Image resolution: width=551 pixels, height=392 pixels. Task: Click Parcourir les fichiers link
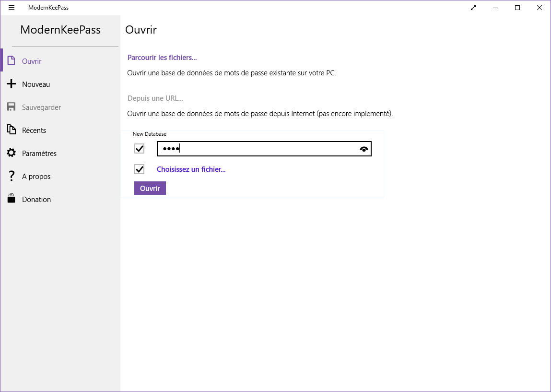tap(162, 58)
